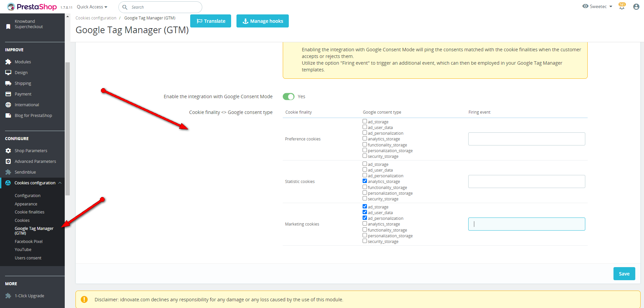Click the Sendinblue puzzle icon
The width and height of the screenshot is (644, 308).
point(8,172)
